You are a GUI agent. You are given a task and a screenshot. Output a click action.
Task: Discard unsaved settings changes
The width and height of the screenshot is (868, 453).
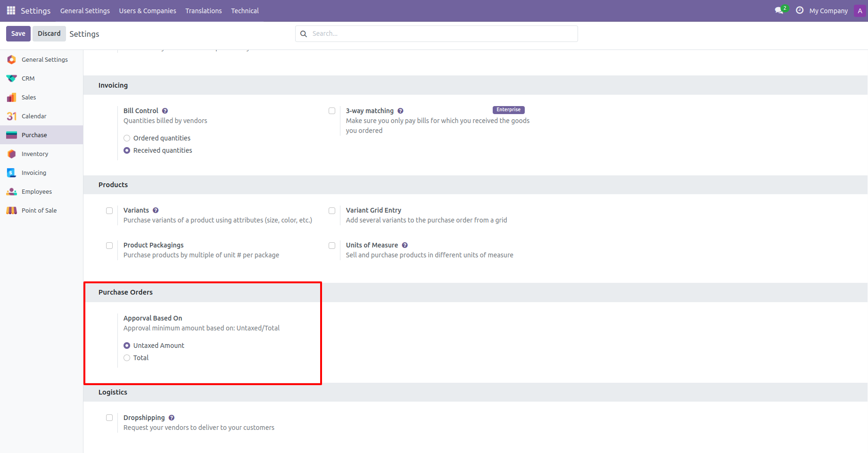coord(49,33)
